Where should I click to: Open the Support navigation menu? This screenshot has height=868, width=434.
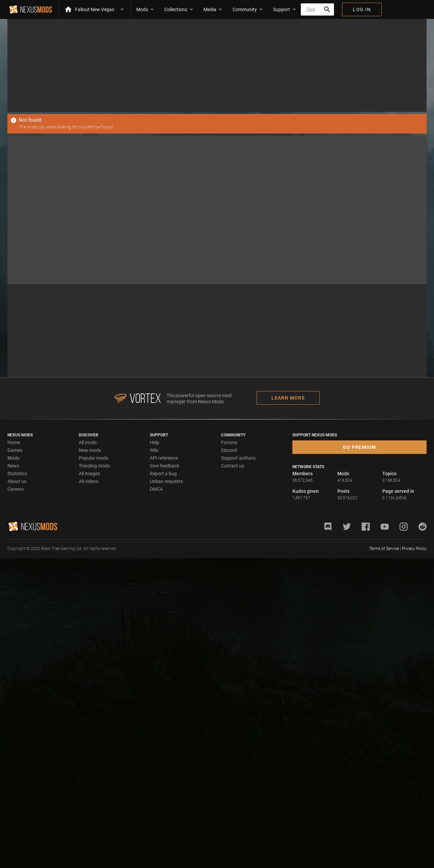[282, 9]
